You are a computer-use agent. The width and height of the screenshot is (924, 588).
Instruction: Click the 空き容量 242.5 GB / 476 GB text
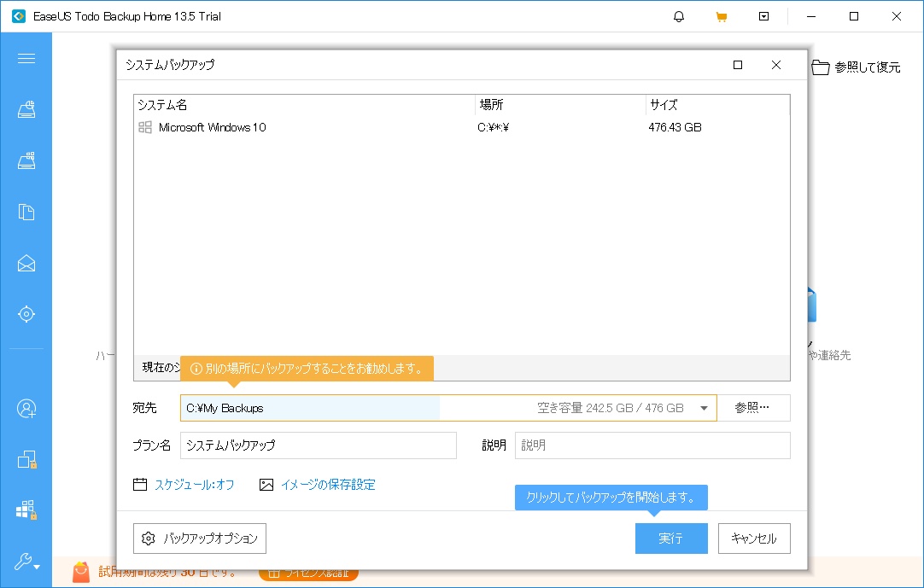(x=610, y=408)
